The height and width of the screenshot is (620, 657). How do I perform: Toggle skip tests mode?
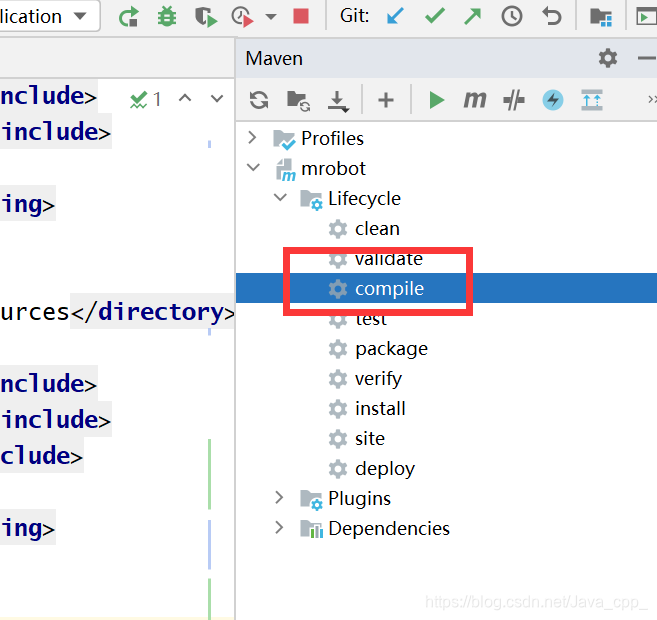coord(514,100)
